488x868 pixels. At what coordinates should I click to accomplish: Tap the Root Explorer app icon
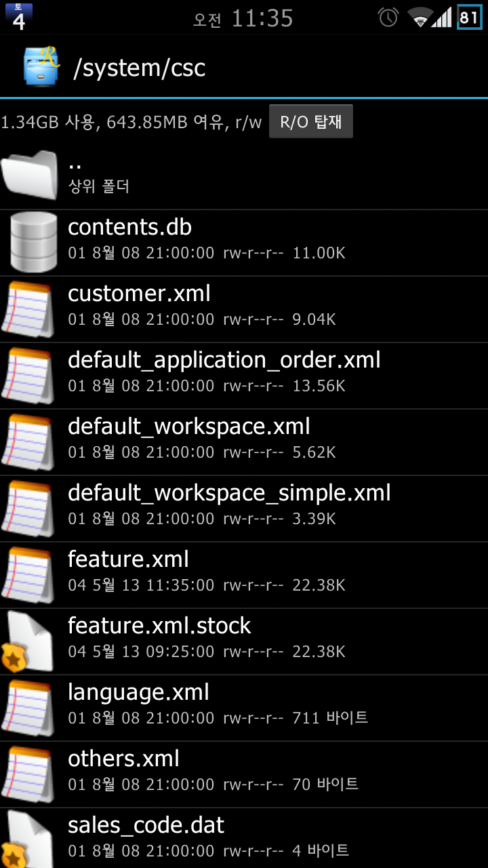pos(41,66)
